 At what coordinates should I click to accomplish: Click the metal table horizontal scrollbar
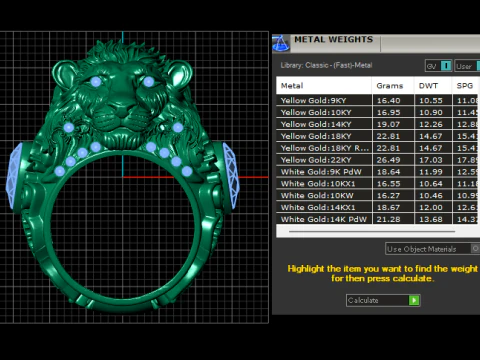(x=372, y=231)
